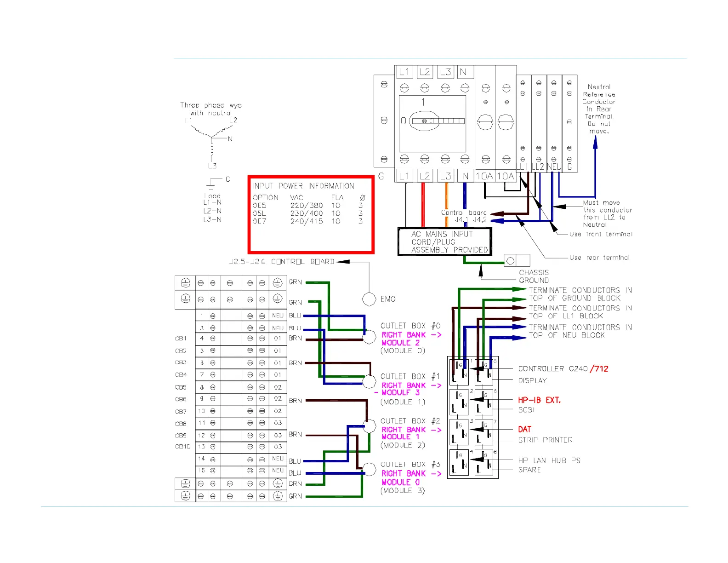Select the CB1 breaker label

coord(181,339)
